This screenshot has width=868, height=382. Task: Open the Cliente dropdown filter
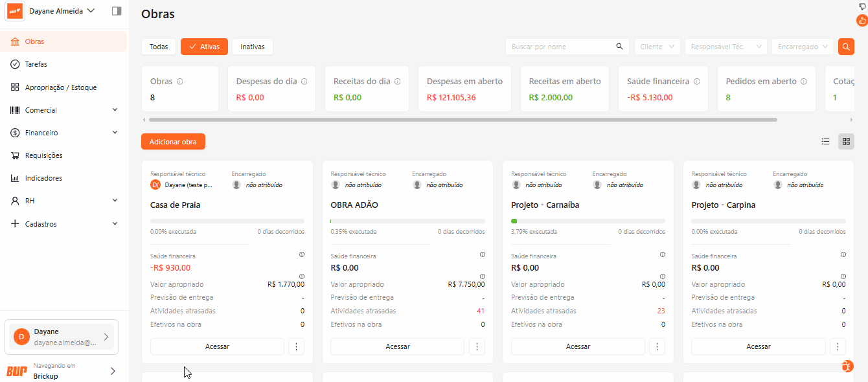pyautogui.click(x=657, y=47)
